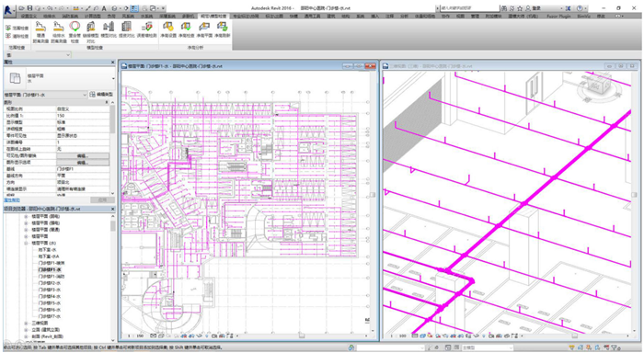This screenshot has height=353, width=644.
Task: Open the 净高平面 clearance plan tool
Action: 204,30
